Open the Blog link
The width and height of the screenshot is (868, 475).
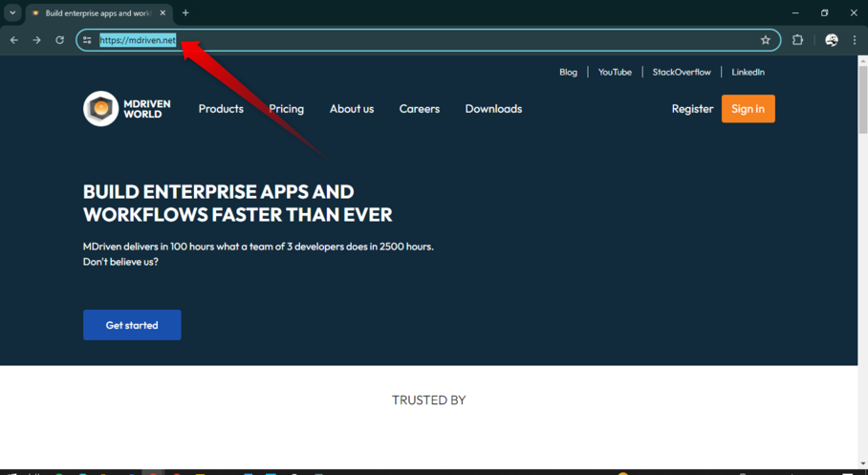(568, 72)
